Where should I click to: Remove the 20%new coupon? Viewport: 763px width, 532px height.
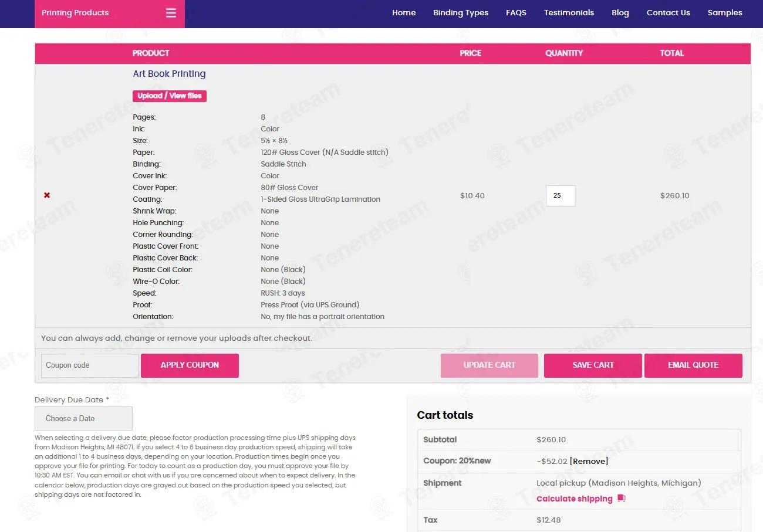(x=589, y=462)
